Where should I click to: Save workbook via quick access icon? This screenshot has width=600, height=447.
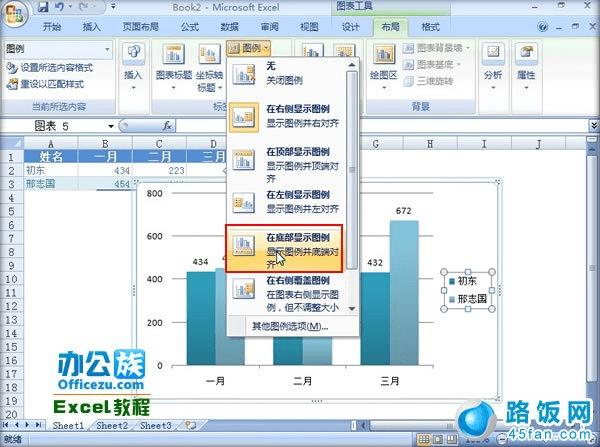point(44,7)
